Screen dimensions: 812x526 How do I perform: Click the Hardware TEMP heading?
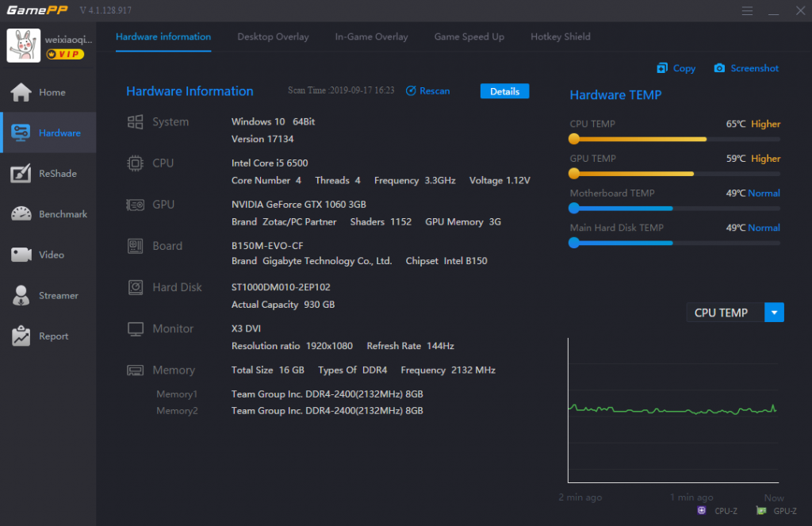click(615, 95)
